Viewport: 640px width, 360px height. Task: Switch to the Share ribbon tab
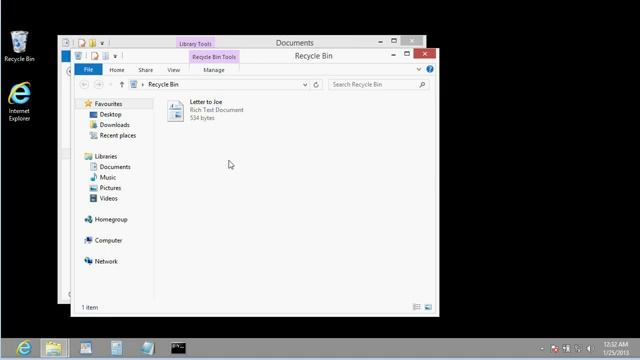(x=146, y=70)
